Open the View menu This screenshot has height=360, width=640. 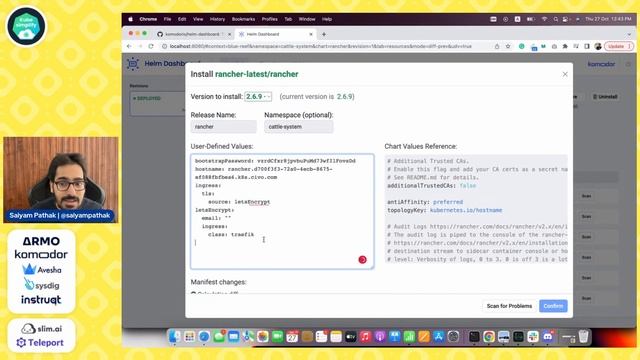click(198, 19)
